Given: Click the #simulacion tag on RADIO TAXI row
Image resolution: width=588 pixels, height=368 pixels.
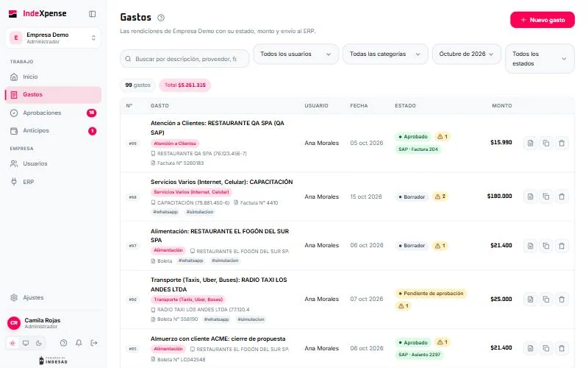Looking at the screenshot, I should pos(251,319).
